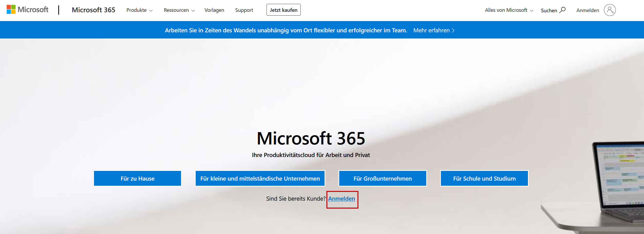Expand the Ressourcen dropdown menu
Screen dimensions: 644x234
179,10
